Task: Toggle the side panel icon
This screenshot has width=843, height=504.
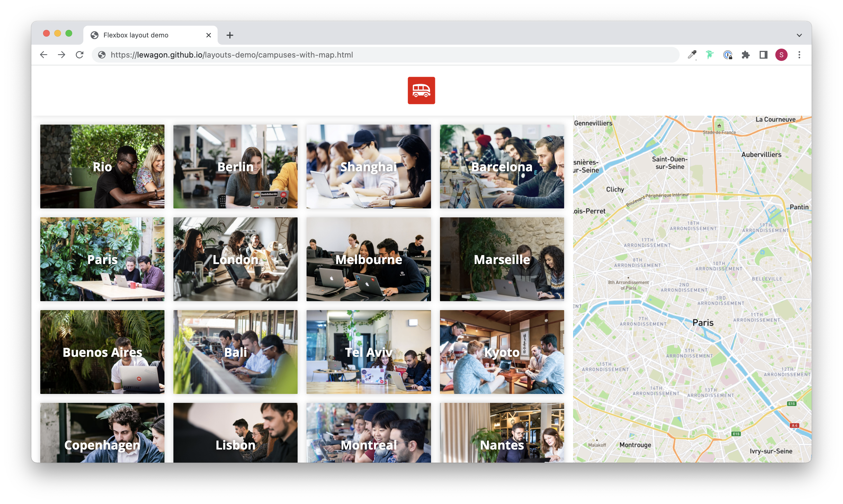Action: (x=764, y=55)
